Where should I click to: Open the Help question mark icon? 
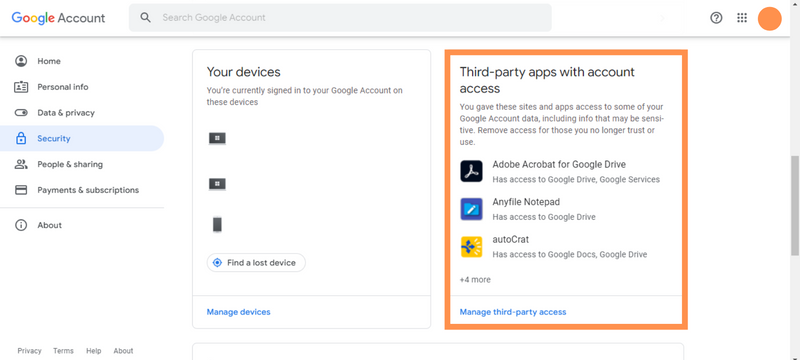coord(716,18)
